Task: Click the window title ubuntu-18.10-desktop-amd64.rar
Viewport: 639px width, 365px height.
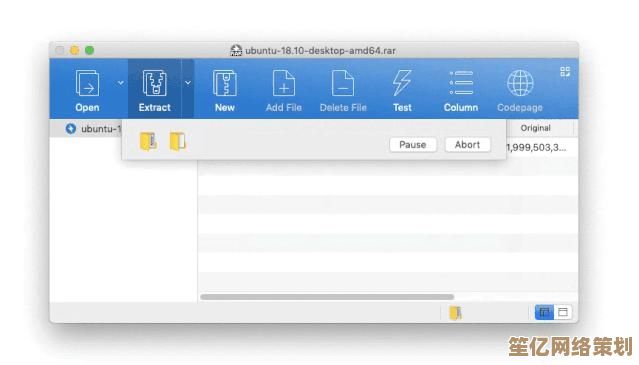Action: [x=320, y=51]
